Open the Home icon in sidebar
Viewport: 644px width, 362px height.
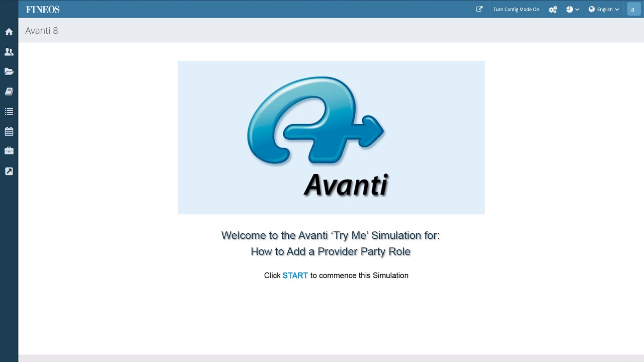coord(9,32)
